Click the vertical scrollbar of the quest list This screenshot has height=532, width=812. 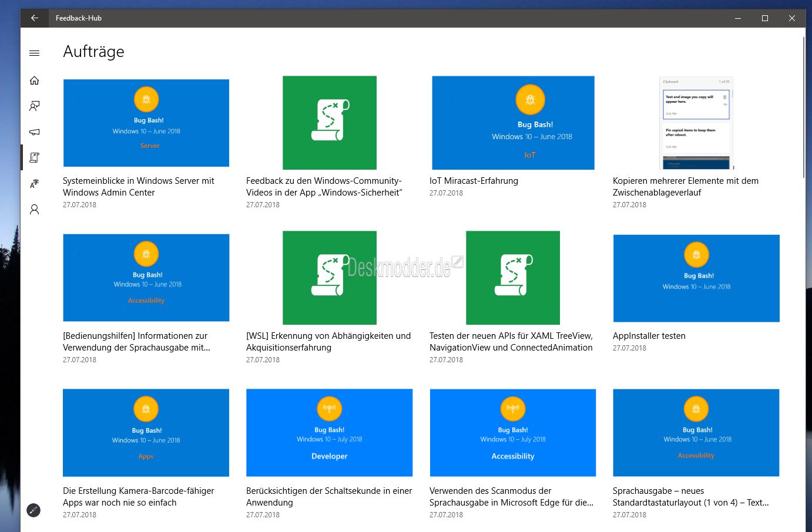804,107
